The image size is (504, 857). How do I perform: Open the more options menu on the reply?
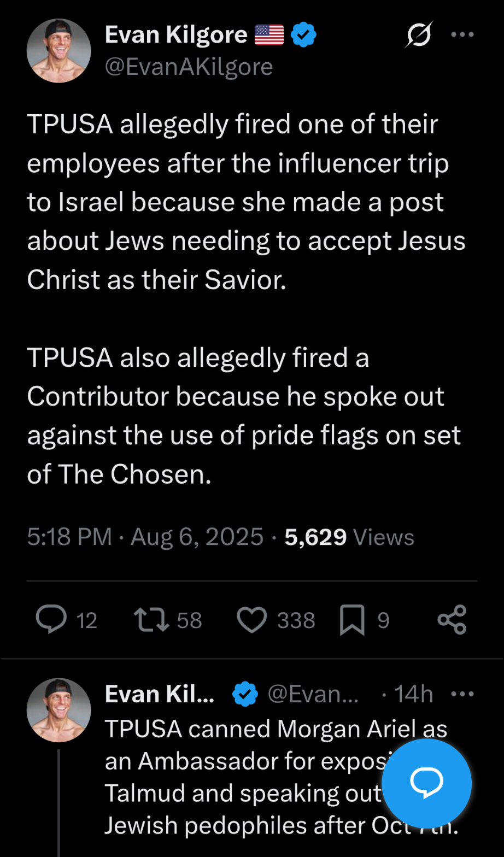click(x=461, y=694)
